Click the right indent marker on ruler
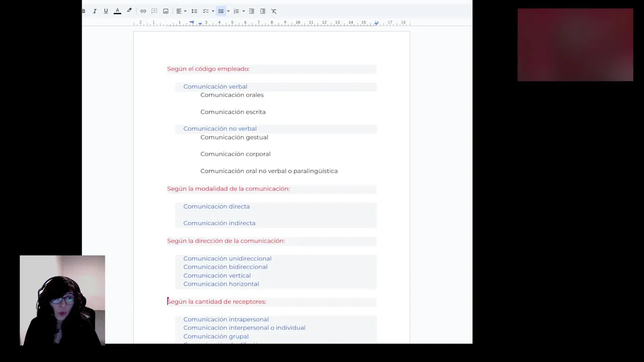This screenshot has height=362, width=644. point(376,23)
